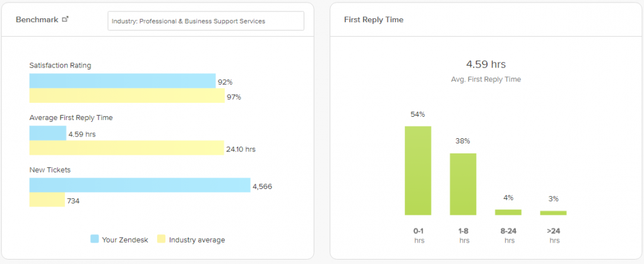Select the blue 4.59 hrs reply time bar
644x264 pixels.
point(47,133)
